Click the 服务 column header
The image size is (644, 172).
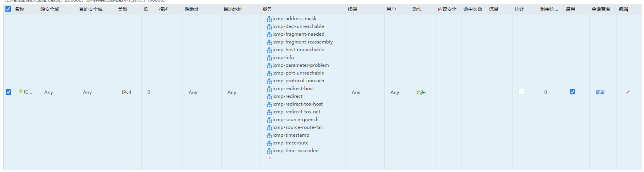pyautogui.click(x=267, y=9)
